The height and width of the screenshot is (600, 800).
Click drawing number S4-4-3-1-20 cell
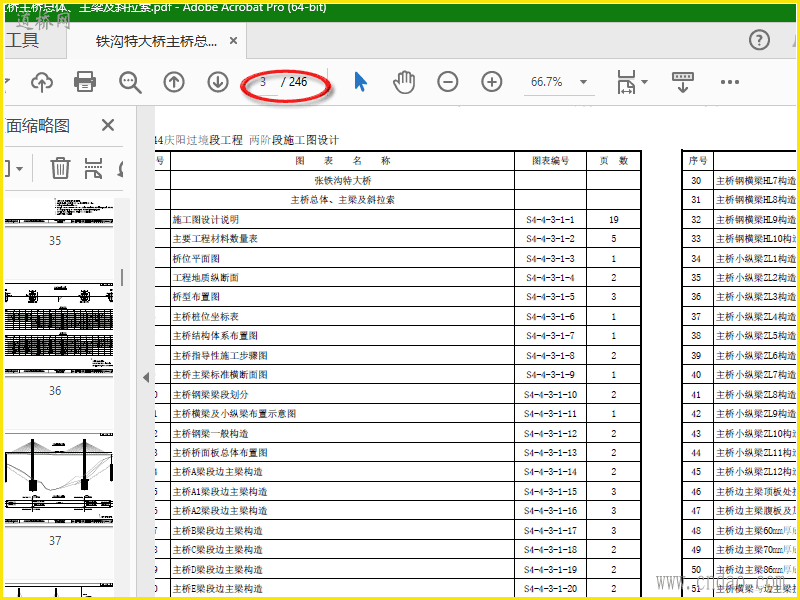[x=550, y=588]
